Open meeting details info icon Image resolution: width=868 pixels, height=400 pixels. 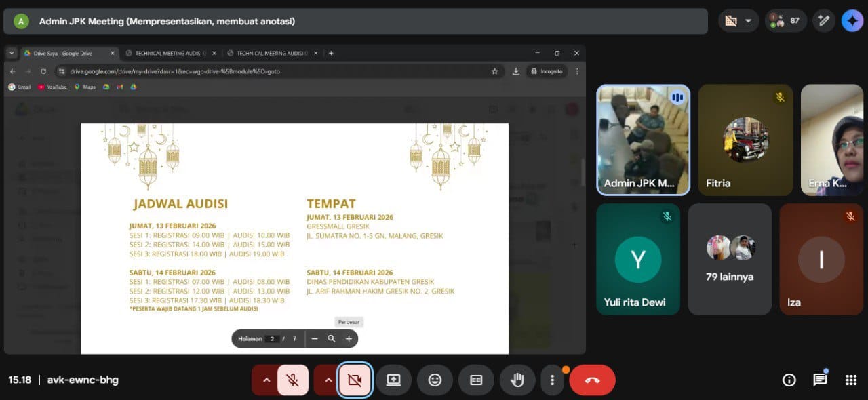[x=789, y=380]
